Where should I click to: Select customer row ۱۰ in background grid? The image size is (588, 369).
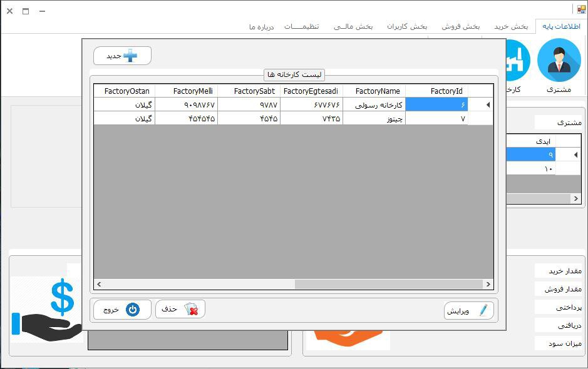coord(531,168)
